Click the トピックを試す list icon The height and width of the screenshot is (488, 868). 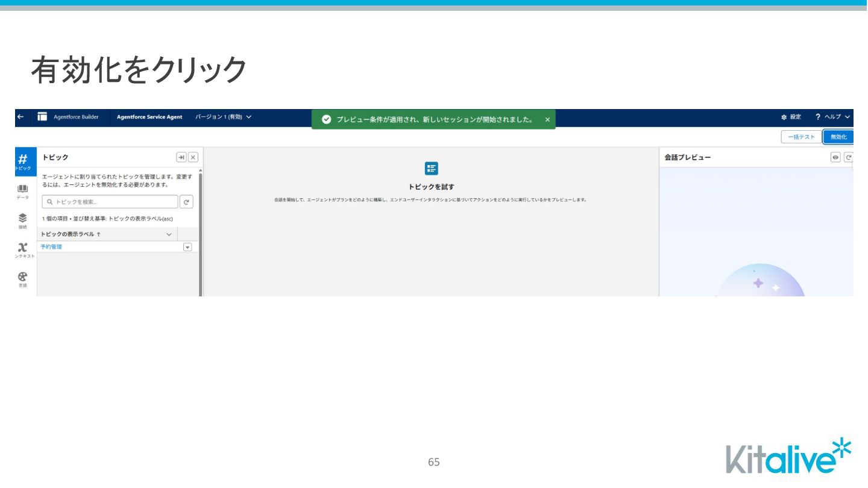(431, 169)
